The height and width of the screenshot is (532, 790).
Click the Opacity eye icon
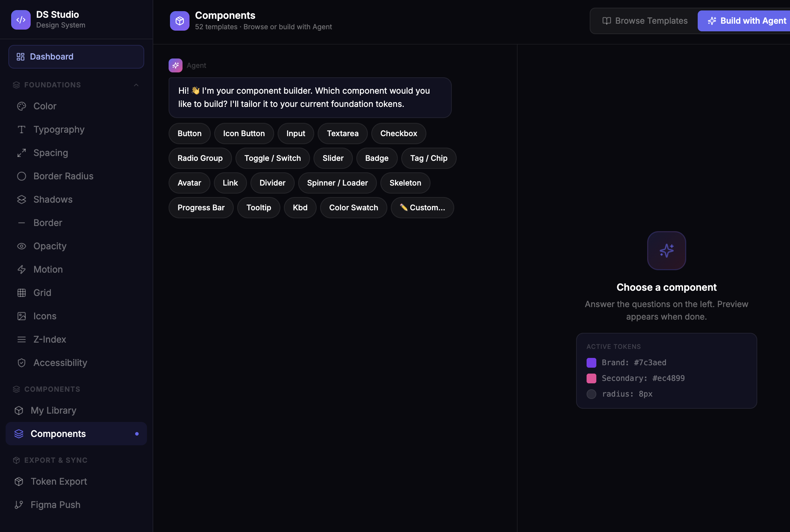pyautogui.click(x=22, y=246)
